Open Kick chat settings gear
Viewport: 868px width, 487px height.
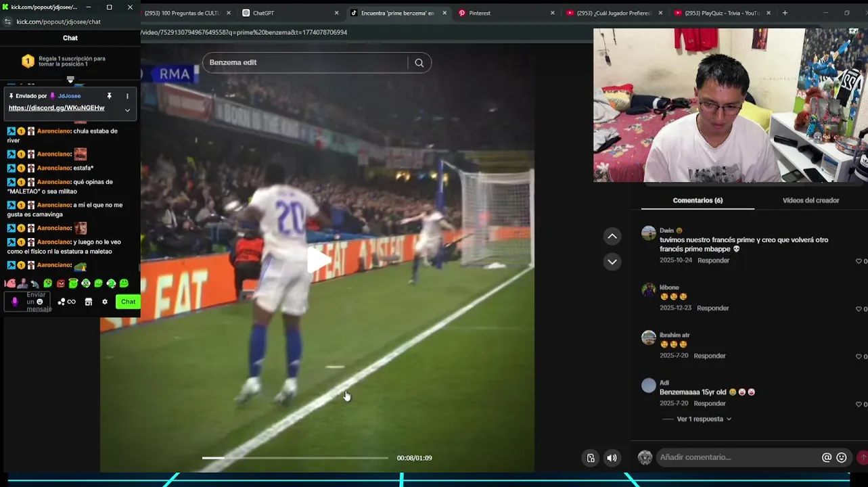click(105, 302)
